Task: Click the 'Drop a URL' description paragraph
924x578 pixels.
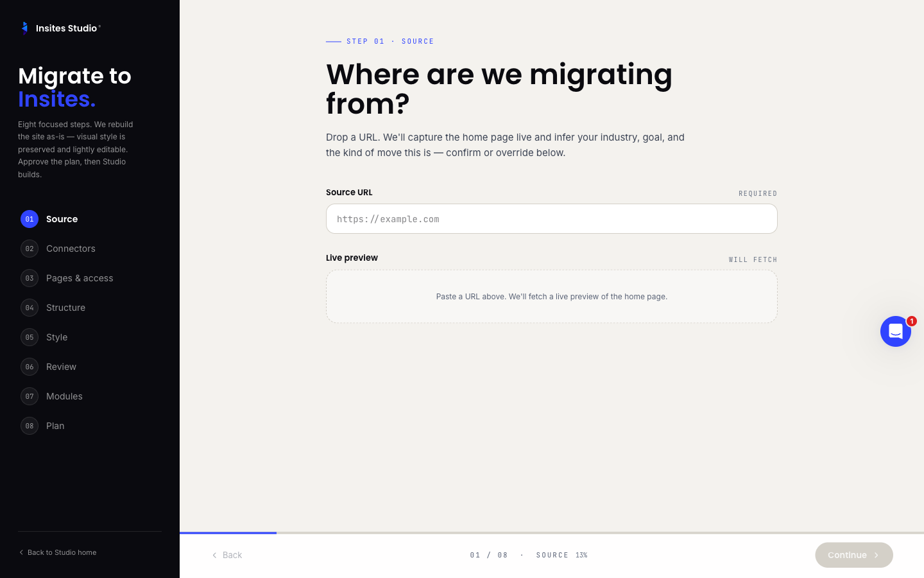Action: [x=506, y=145]
